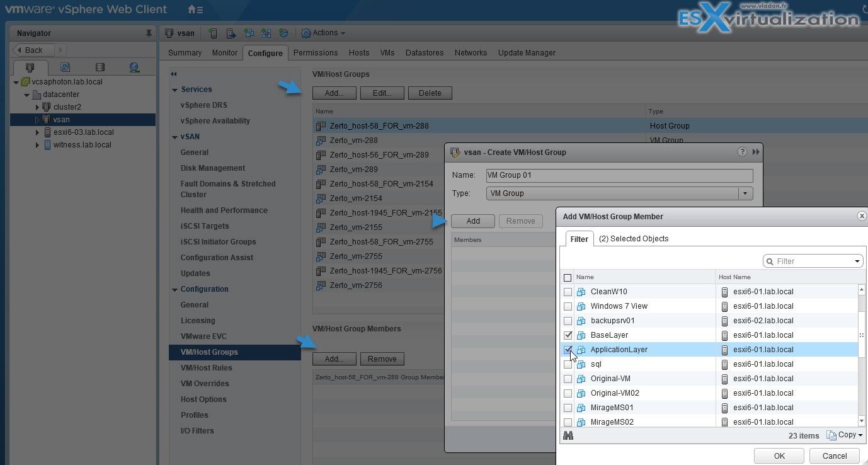Uncheck the ApplicationLayer checkbox
The image size is (868, 465).
(x=568, y=350)
